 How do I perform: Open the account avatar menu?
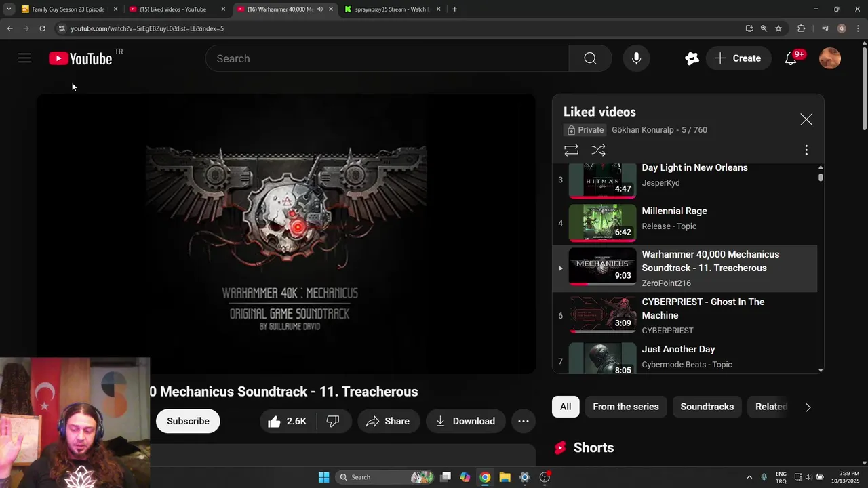[x=830, y=58]
